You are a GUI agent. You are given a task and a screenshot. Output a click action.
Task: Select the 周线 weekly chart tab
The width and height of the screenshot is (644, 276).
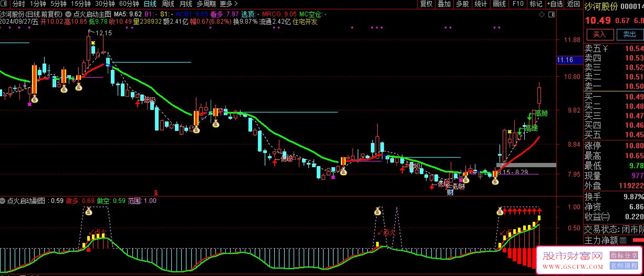(167, 4)
